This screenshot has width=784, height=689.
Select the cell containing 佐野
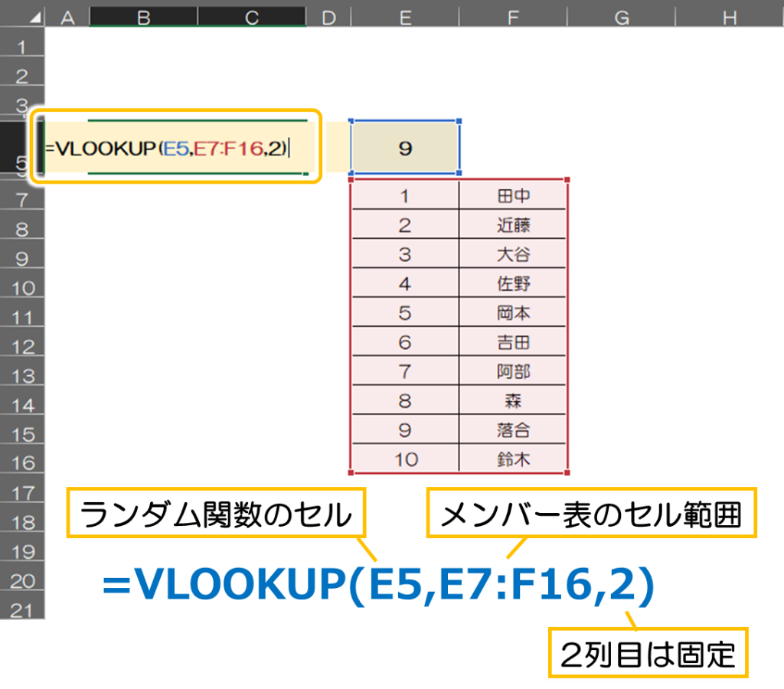click(x=513, y=284)
